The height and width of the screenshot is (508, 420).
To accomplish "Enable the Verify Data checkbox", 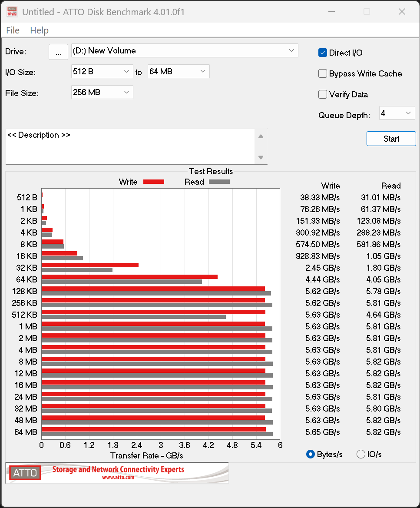I will coord(323,94).
